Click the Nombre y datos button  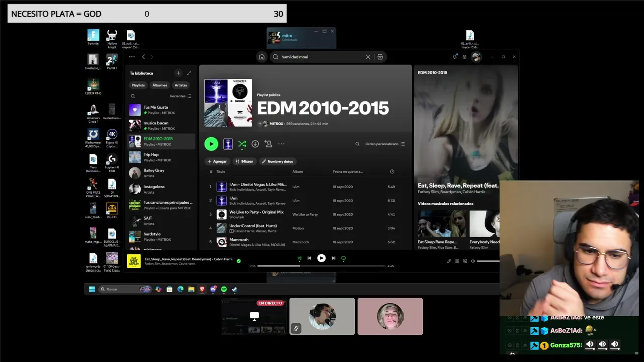[278, 161]
